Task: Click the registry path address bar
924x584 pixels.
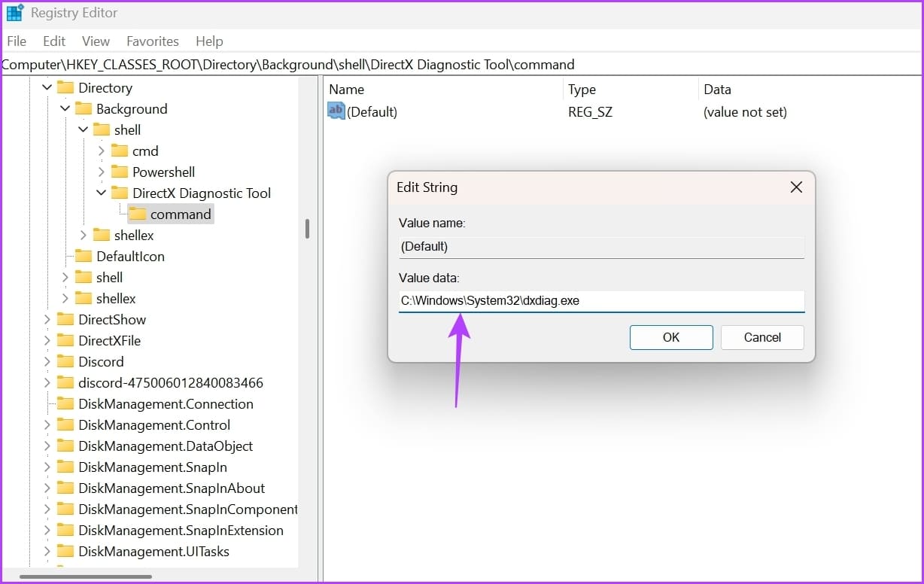Action: (462, 65)
